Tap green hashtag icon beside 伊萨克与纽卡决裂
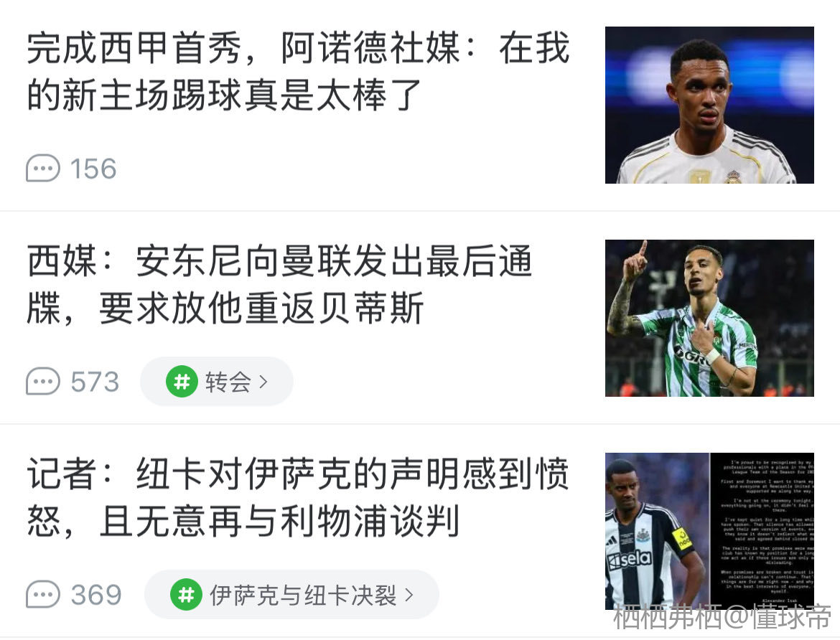The image size is (840, 640). [x=186, y=595]
